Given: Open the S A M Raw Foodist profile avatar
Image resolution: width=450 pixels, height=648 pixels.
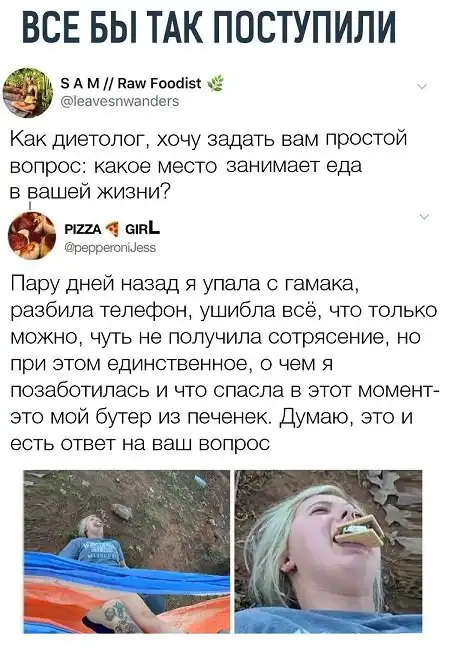Looking at the screenshot, I should pos(28,93).
